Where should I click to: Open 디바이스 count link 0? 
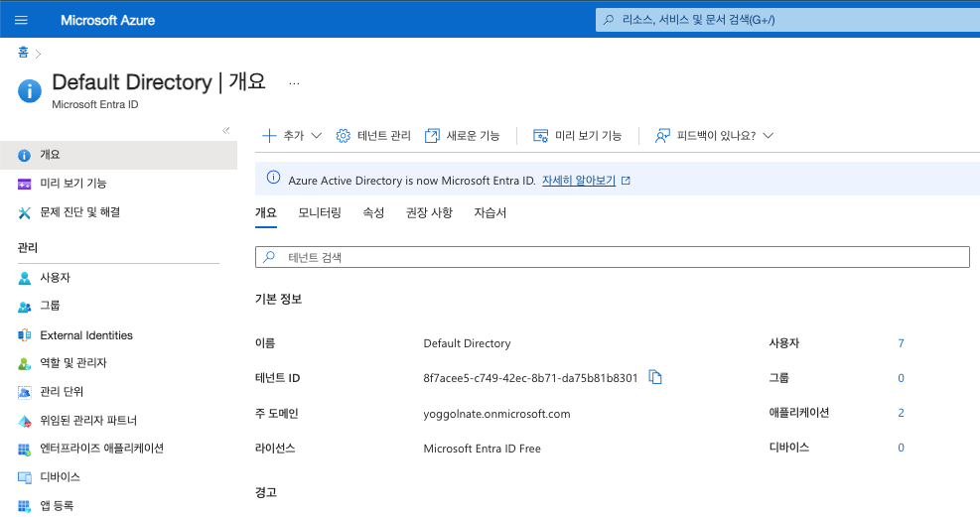(x=901, y=448)
